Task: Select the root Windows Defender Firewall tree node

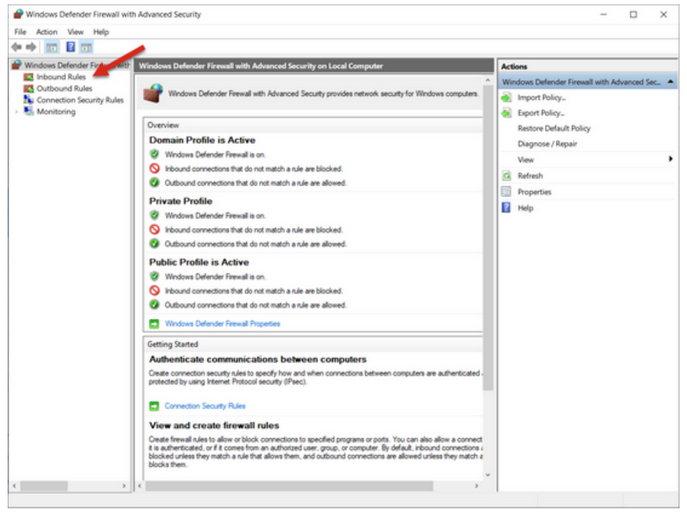Action: tap(77, 65)
